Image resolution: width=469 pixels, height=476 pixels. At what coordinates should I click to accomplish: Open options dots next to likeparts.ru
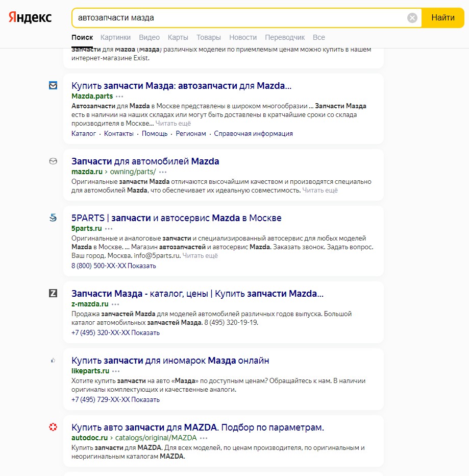116,371
